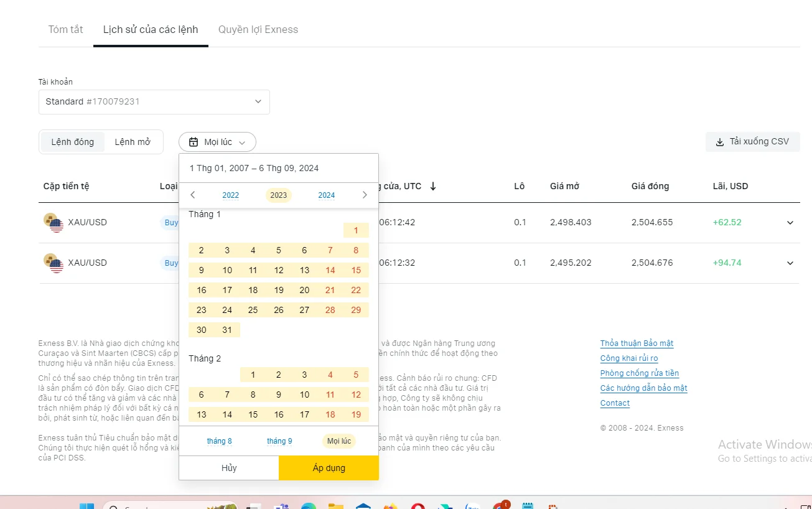
Task: Switch to the Tóm tắt tab
Action: (66, 29)
